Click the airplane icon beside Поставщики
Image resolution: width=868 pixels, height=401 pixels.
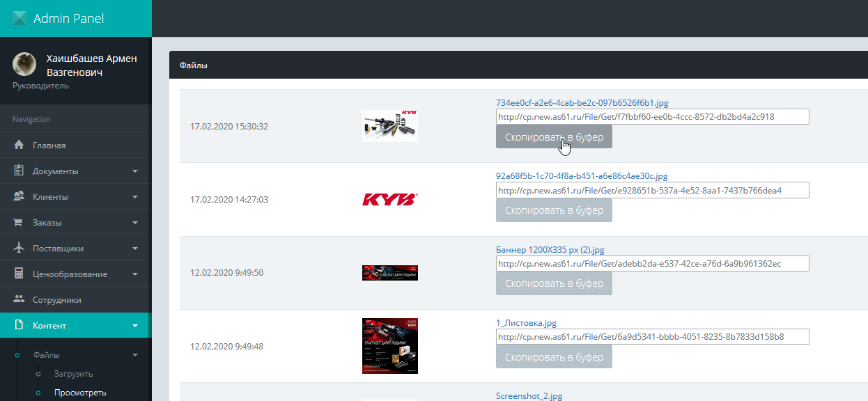coord(20,249)
